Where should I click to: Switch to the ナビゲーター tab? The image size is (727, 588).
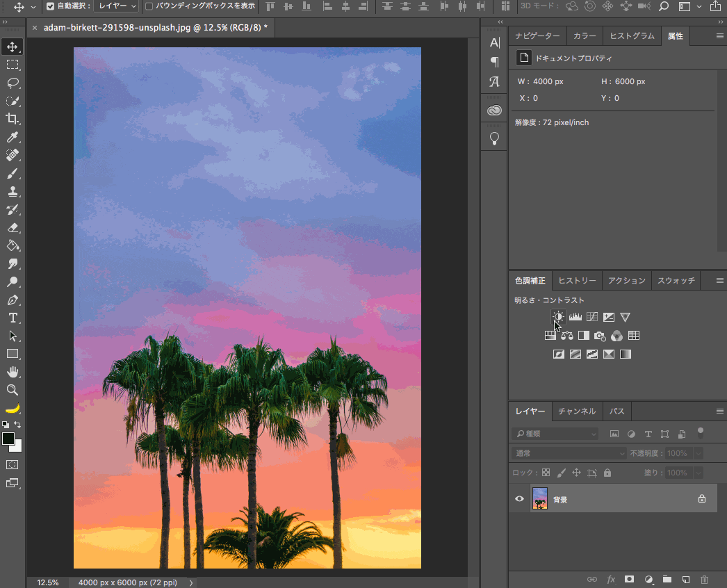point(537,35)
